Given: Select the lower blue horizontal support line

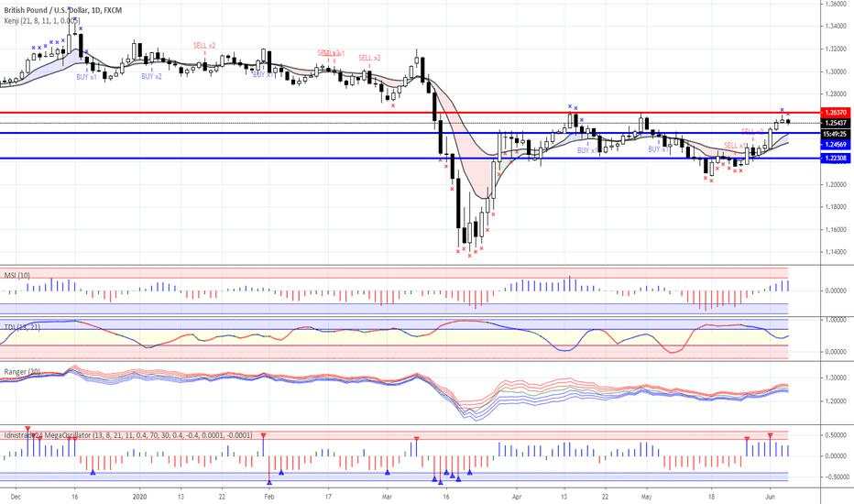Looking at the screenshot, I should point(410,159).
